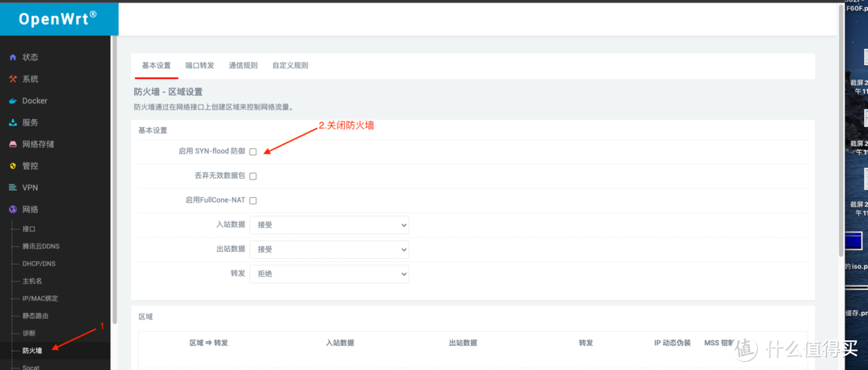Screen dimensions: 868x370
Task: Click IP 动态伪装 column header
Action: pos(672,343)
